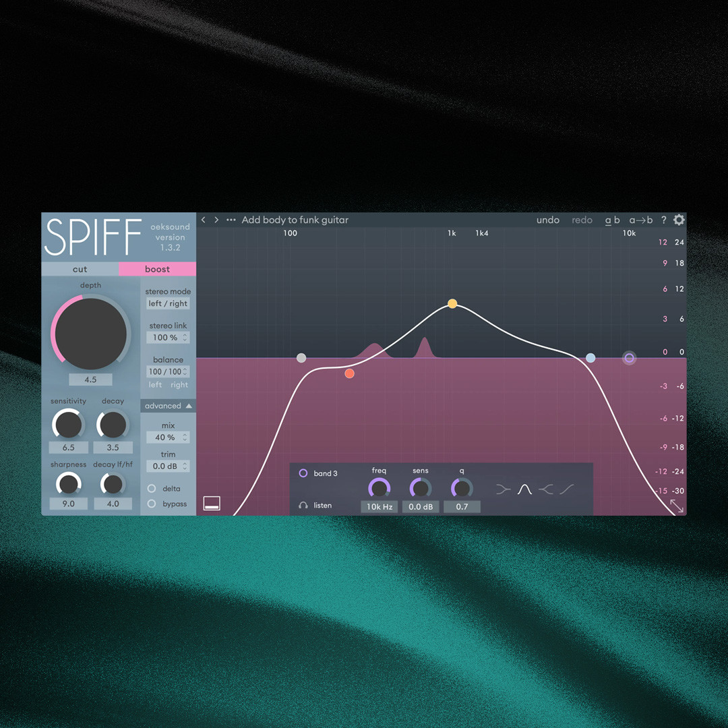Image resolution: width=728 pixels, height=728 pixels.
Task: Select the slope filter shape icon
Action: coord(566,489)
